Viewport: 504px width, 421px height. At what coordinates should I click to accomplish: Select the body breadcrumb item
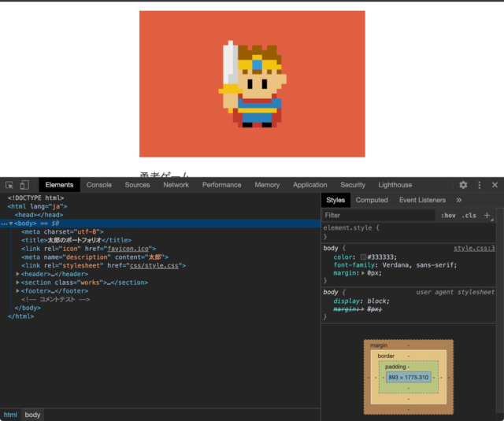[32, 415]
